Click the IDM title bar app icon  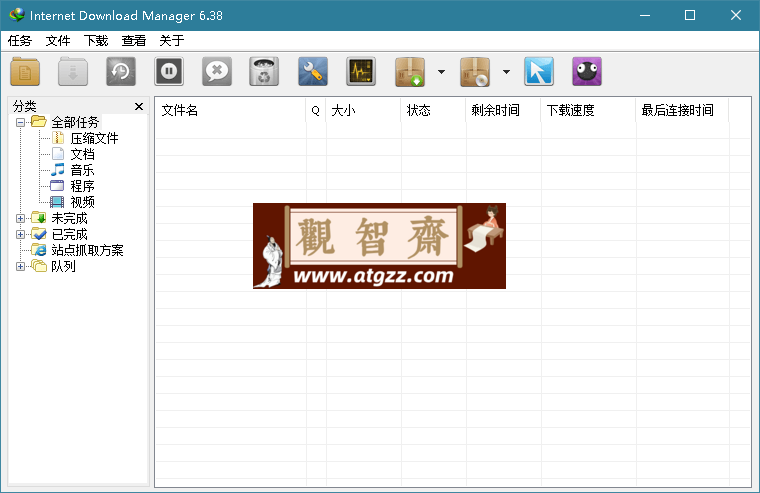coord(16,15)
